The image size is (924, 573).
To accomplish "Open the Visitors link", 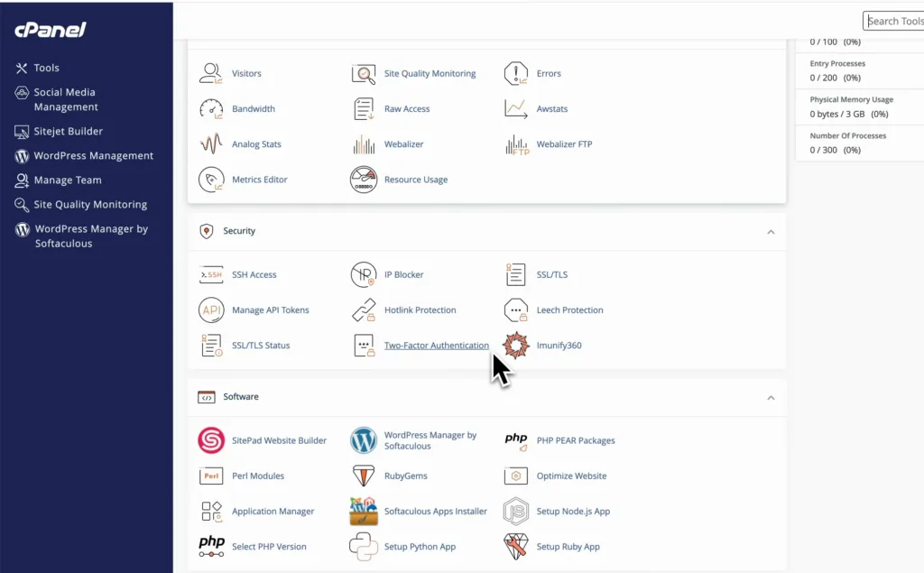I will pos(246,74).
